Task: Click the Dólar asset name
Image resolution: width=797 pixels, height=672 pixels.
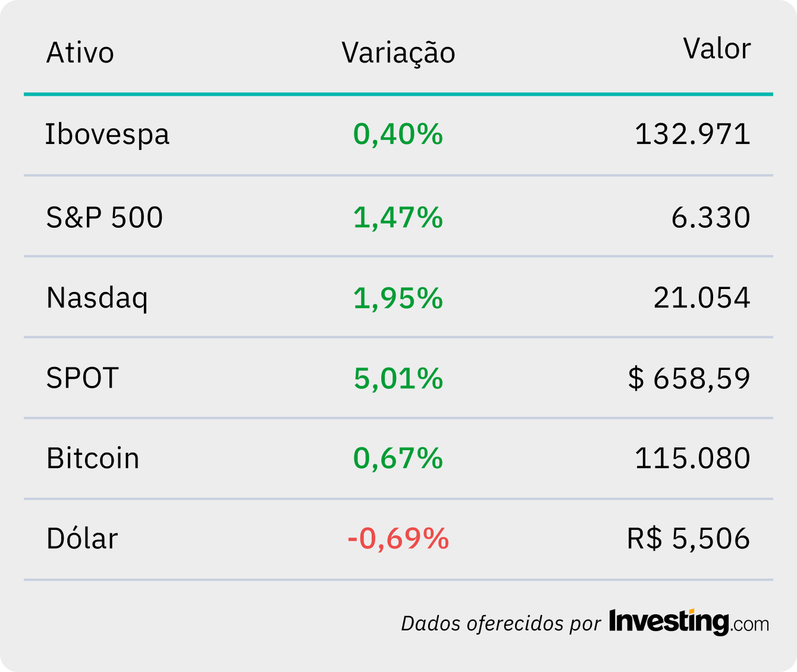Action: click(x=82, y=538)
